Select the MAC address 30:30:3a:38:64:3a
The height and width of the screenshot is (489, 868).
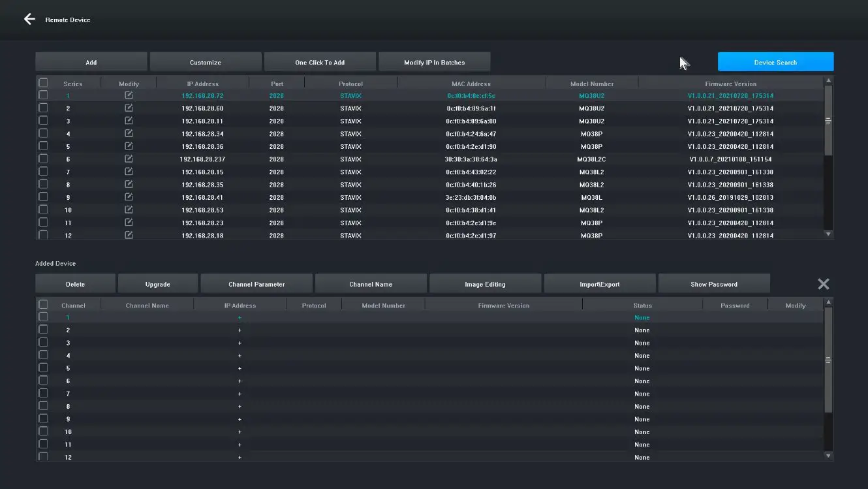tap(471, 159)
